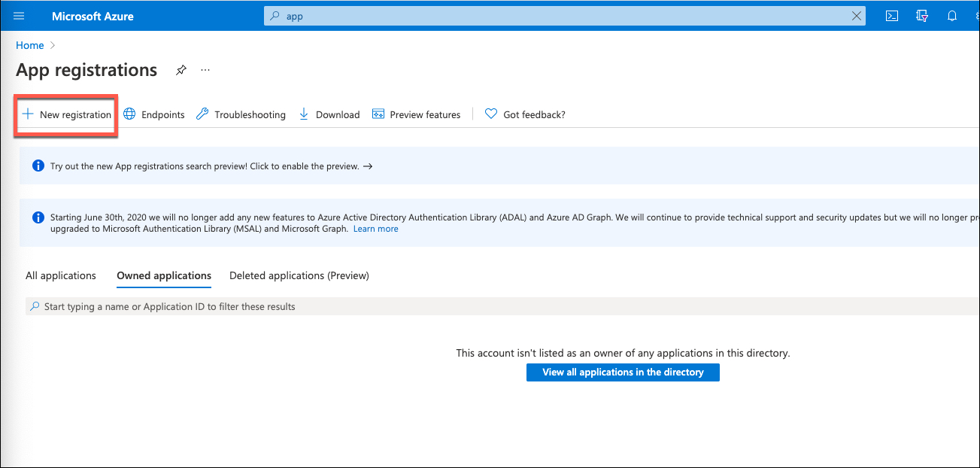Click the Microsoft Azure title
This screenshot has width=980, height=468.
[x=93, y=16]
